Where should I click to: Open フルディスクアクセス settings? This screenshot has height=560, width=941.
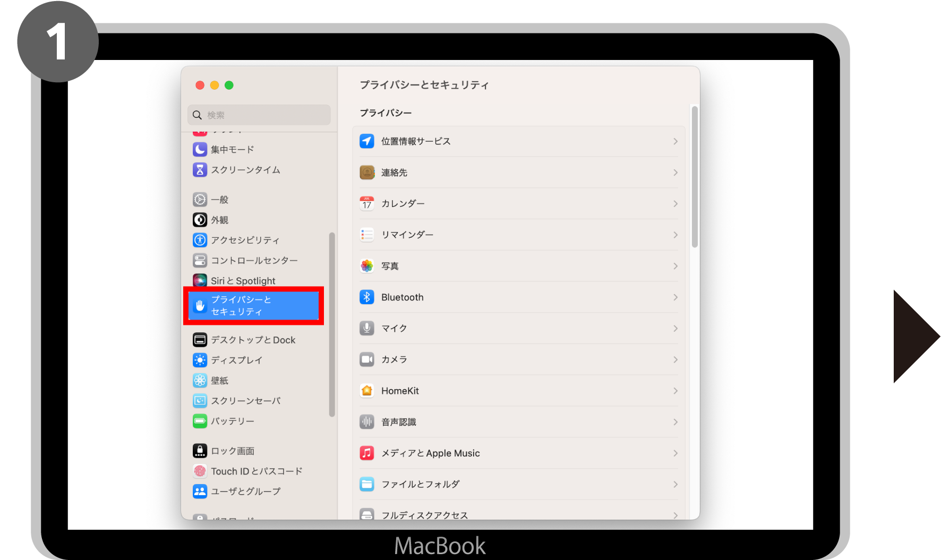(x=424, y=514)
